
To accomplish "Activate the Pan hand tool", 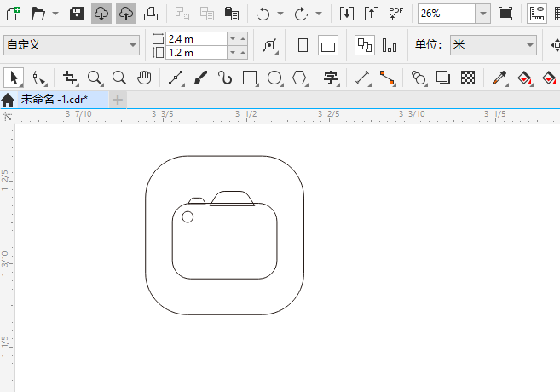I will click(x=144, y=78).
